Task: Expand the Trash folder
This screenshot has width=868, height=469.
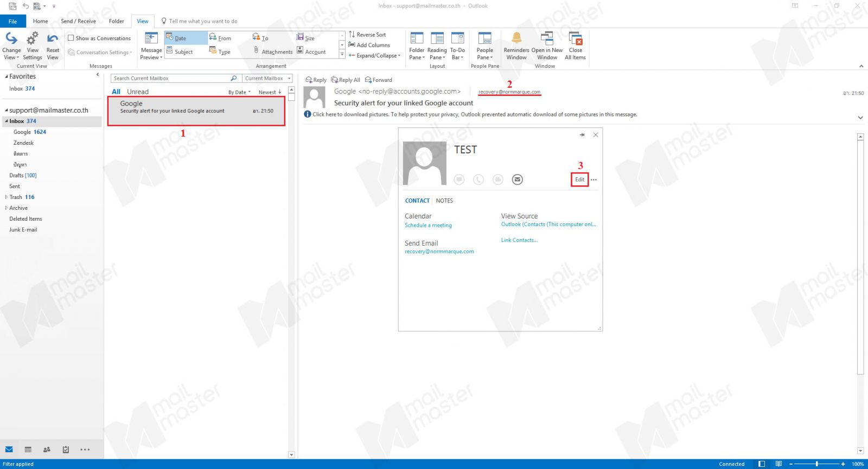Action: pyautogui.click(x=7, y=197)
